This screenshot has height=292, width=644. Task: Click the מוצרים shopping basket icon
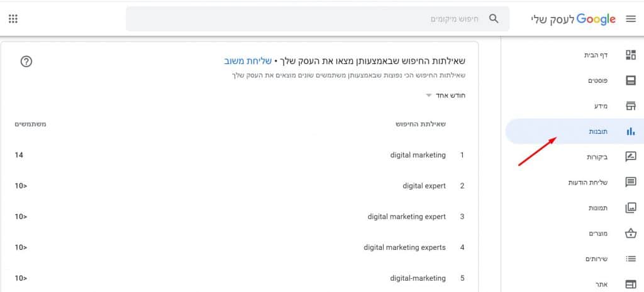(630, 234)
